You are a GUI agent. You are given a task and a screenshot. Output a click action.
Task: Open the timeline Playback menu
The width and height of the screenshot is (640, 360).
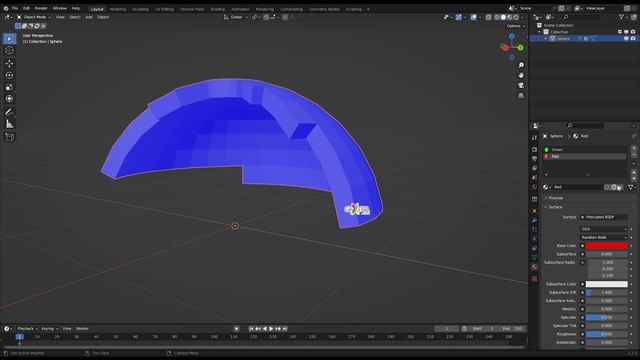point(27,329)
